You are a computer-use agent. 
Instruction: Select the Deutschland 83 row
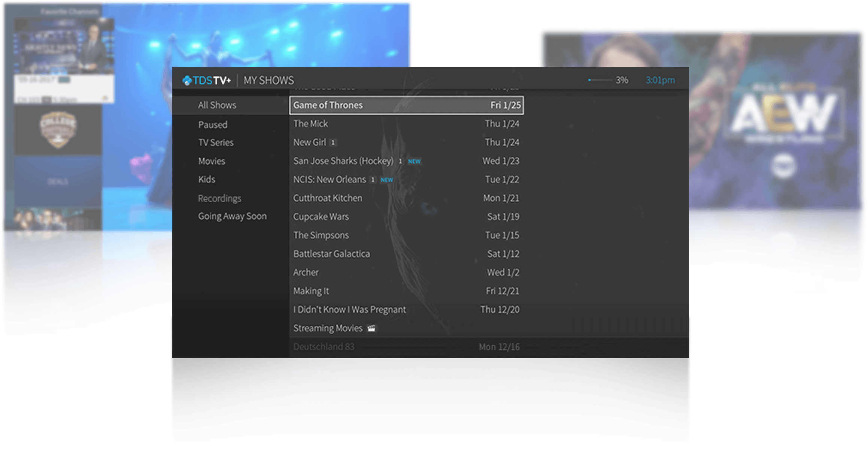tap(406, 347)
